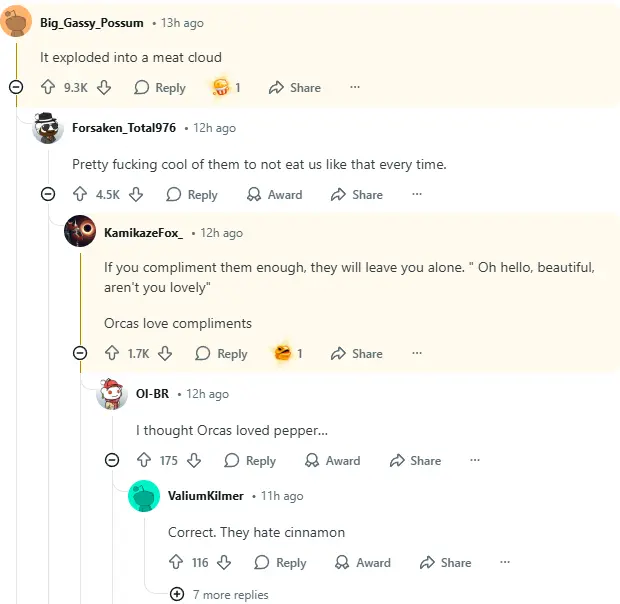The height and width of the screenshot is (604, 620).
Task: Open more options on OI-BR's comment
Action: pyautogui.click(x=474, y=461)
